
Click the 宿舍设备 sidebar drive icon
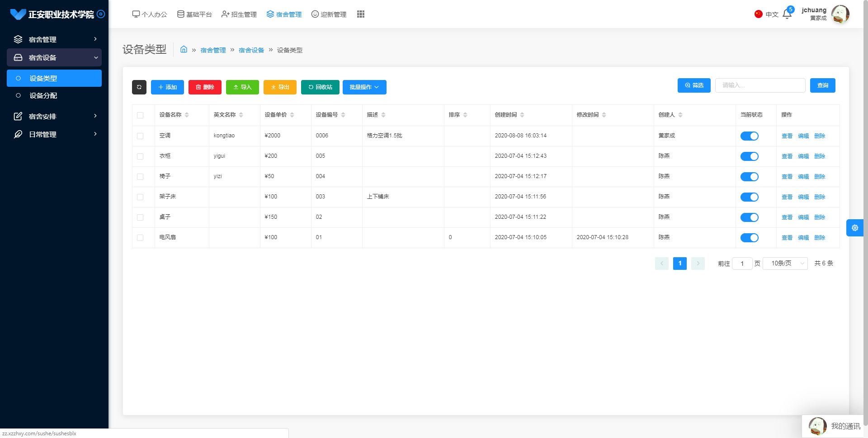point(18,57)
